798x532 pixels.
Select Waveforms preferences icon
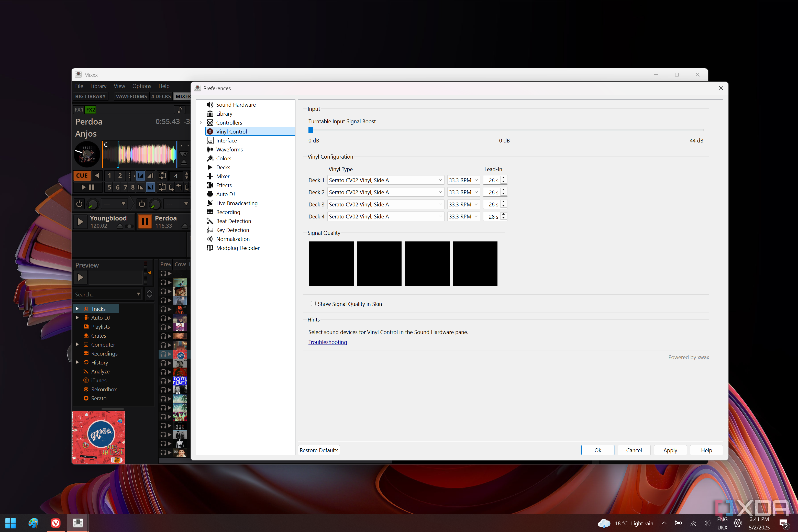[x=210, y=150]
